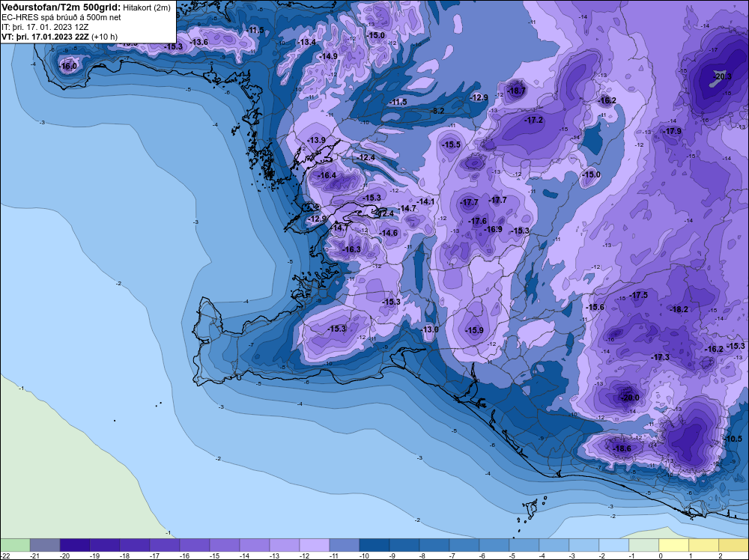Click the -13.9 temperature label

pyautogui.click(x=316, y=140)
